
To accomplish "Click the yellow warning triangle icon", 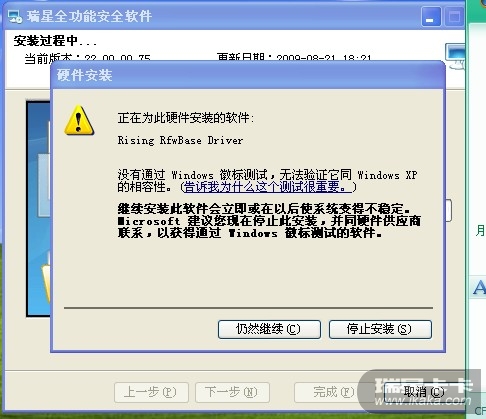I will point(79,120).
